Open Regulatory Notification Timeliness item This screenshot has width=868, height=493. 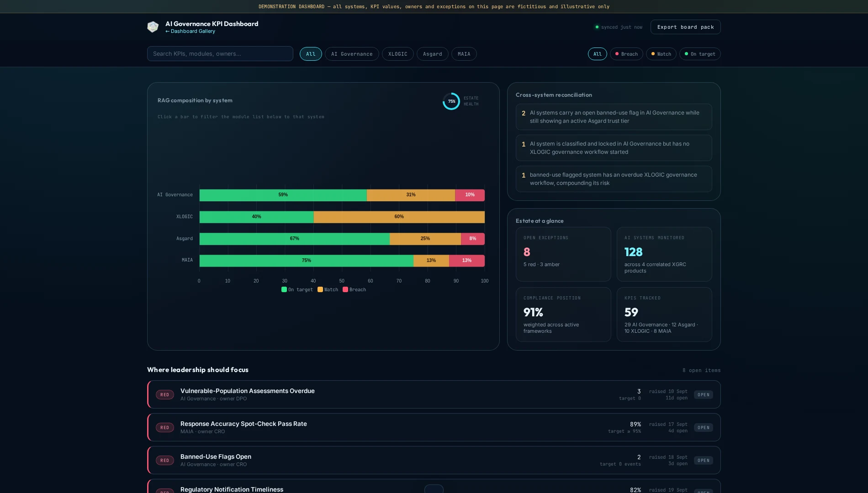tap(434, 487)
